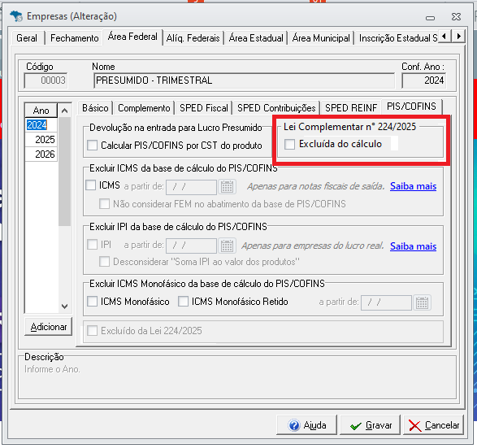Open the IPI start date calendar picker
477x448 pixels.
(x=227, y=246)
